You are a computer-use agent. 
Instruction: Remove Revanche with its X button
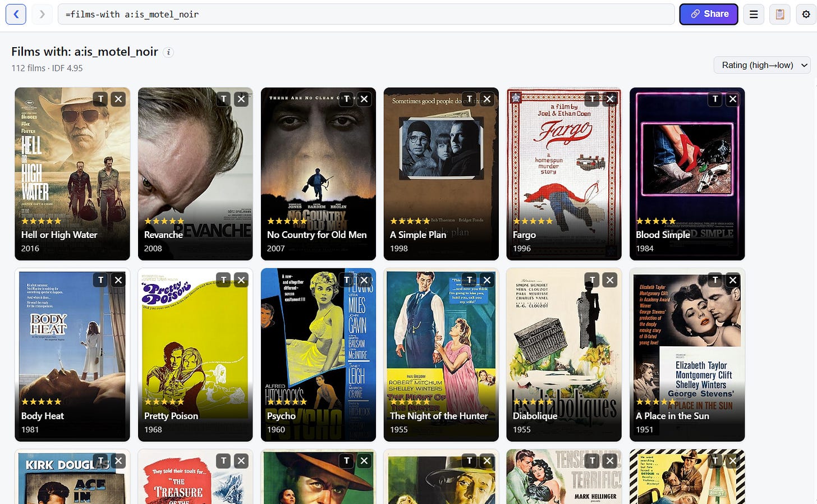(241, 99)
